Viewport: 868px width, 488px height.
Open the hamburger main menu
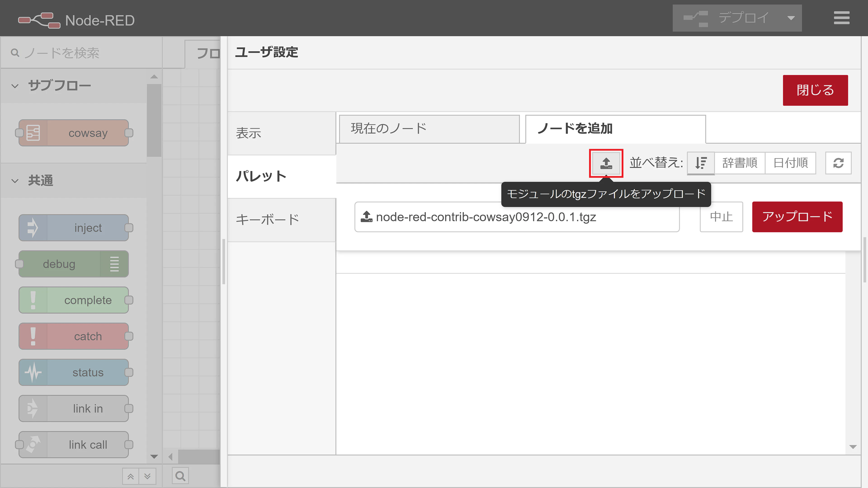841,18
